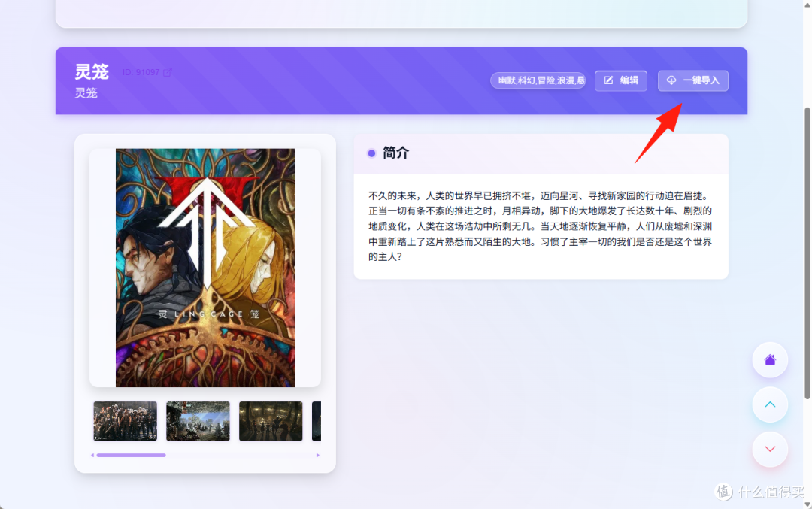Click the synopsis paragraph starting 不久的未来
The image size is (812, 509).
pyautogui.click(x=540, y=226)
